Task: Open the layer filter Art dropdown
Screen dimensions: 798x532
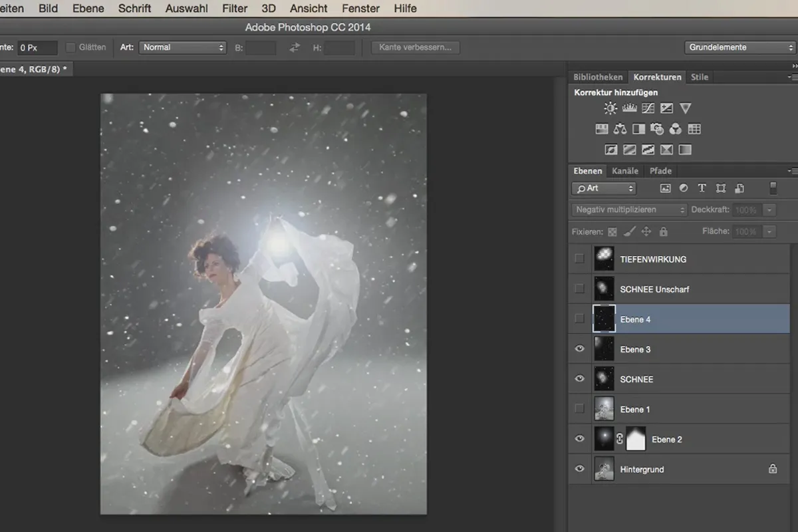Action: tap(604, 189)
